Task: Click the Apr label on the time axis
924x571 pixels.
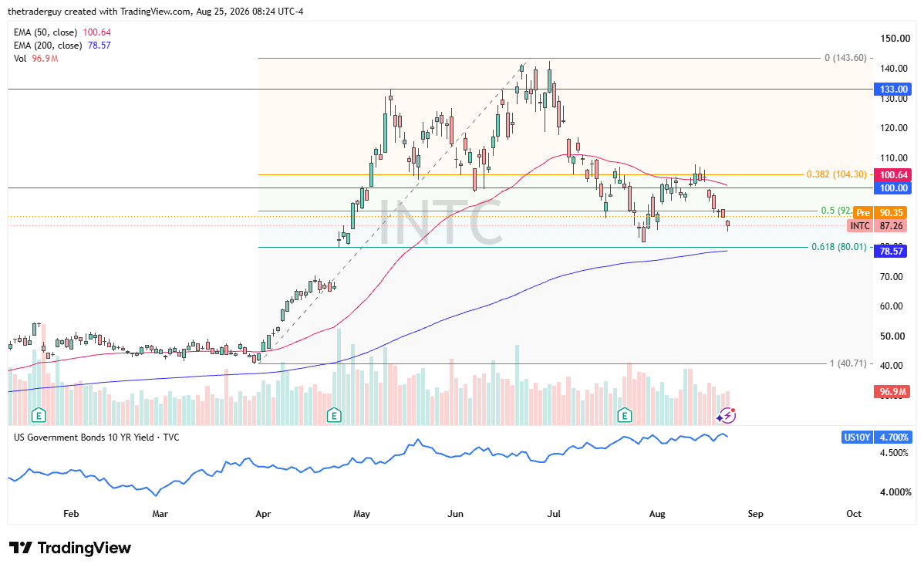Action: [264, 514]
